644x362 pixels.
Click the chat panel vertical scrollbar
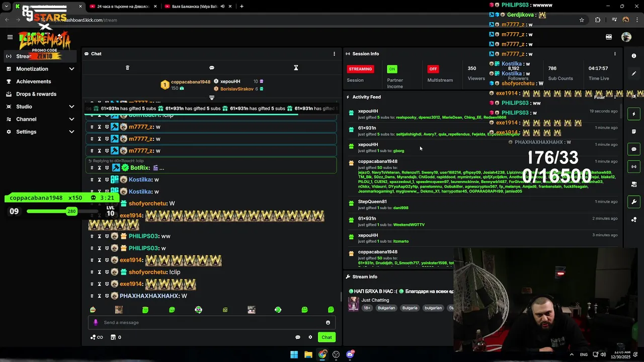[x=341, y=298]
